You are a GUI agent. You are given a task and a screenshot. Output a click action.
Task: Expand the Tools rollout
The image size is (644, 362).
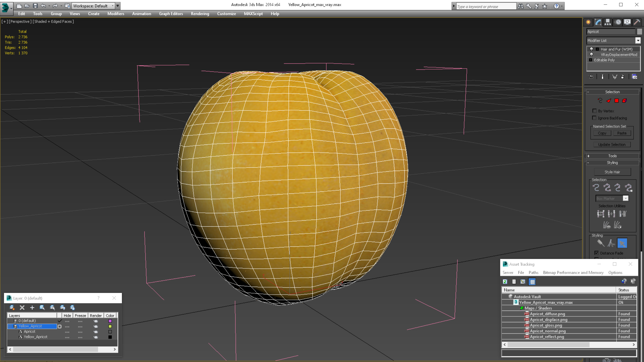(x=588, y=156)
